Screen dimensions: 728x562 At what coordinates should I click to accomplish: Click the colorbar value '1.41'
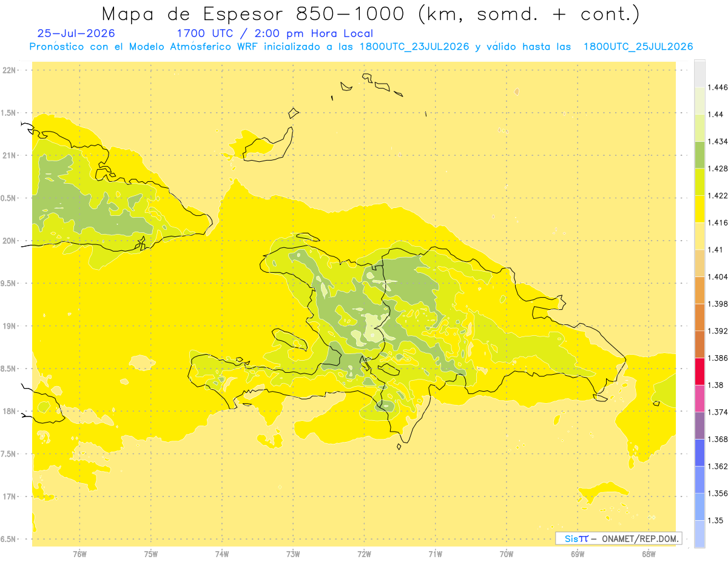point(716,250)
